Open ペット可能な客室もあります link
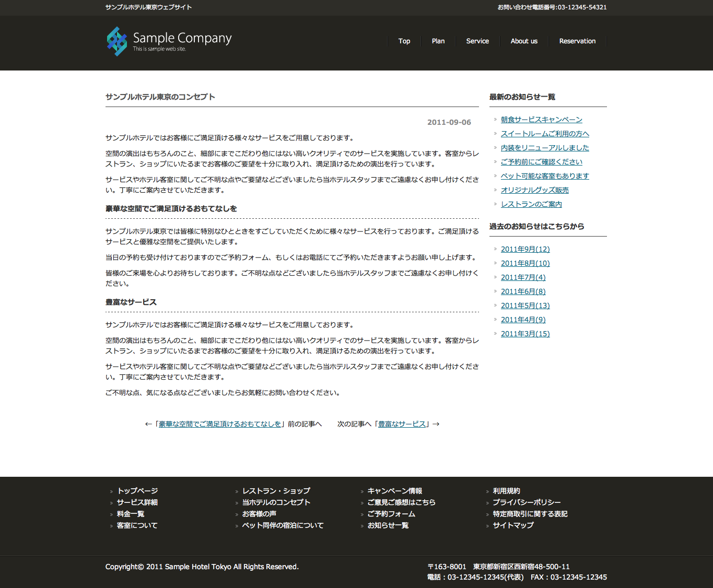This screenshot has width=713, height=588. click(544, 176)
